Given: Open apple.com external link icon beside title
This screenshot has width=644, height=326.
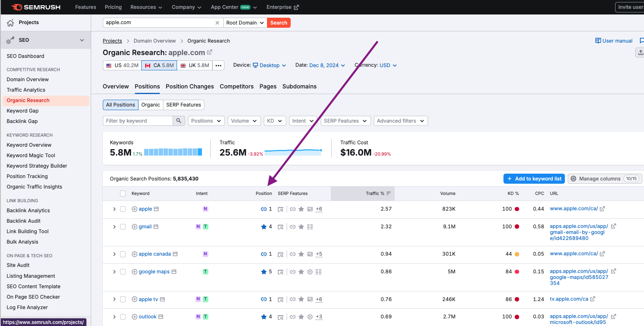Looking at the screenshot, I should [210, 52].
